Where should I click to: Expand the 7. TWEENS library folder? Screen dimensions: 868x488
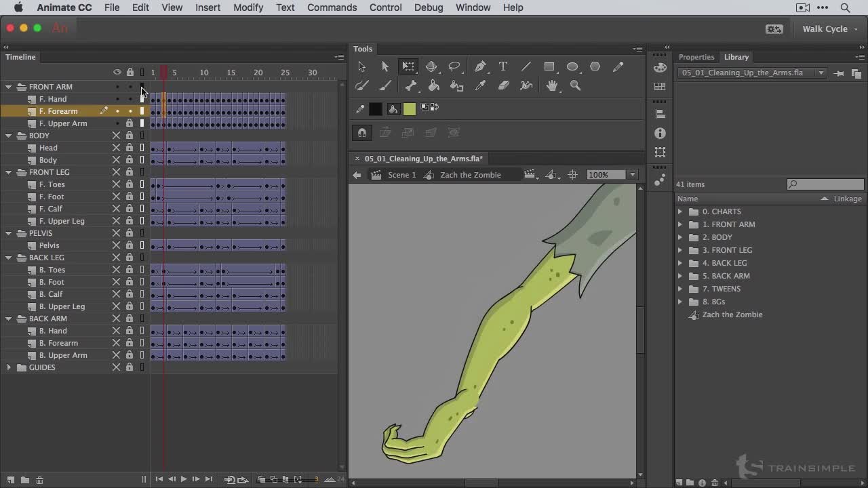click(x=680, y=289)
